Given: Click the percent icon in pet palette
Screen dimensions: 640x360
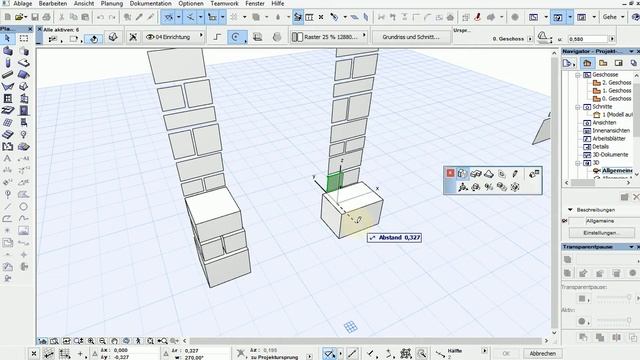Looking at the screenshot, I should (489, 187).
